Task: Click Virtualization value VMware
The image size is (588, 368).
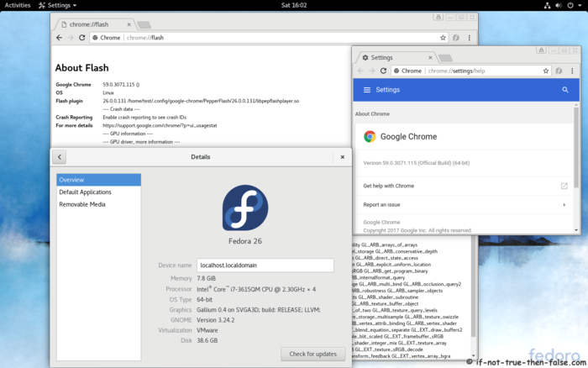Action: click(x=207, y=330)
